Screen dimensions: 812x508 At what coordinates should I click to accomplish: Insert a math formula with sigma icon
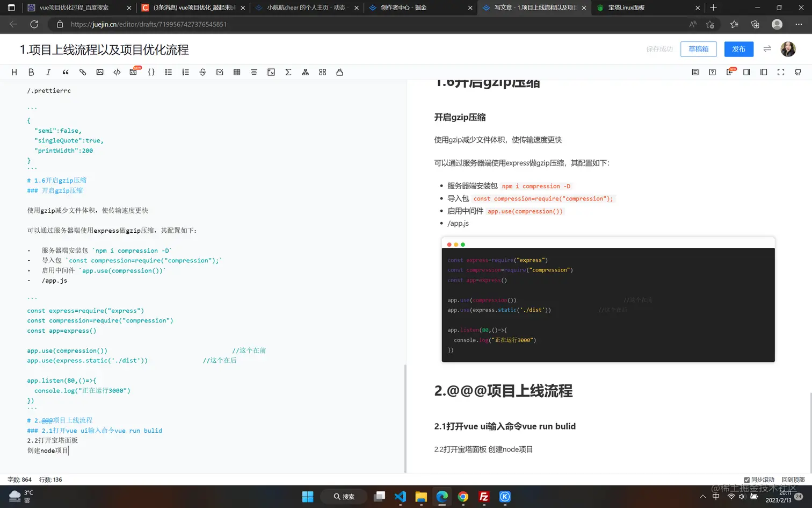point(288,72)
